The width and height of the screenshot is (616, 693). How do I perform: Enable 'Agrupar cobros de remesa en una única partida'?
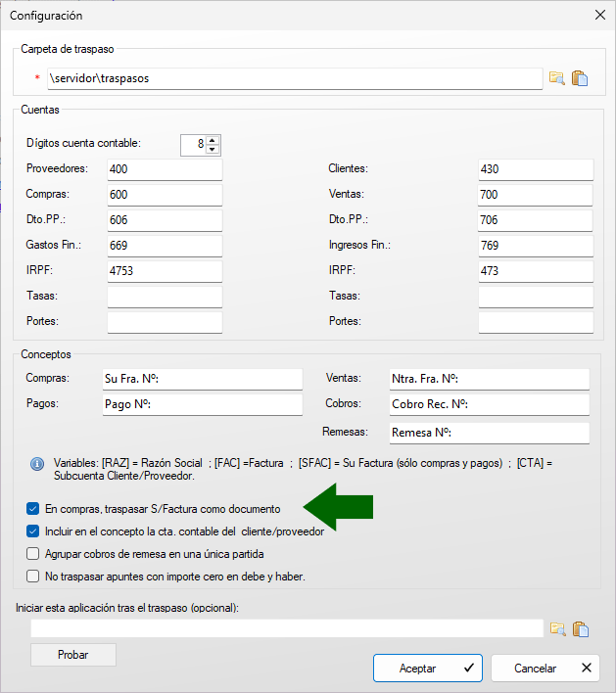[33, 554]
